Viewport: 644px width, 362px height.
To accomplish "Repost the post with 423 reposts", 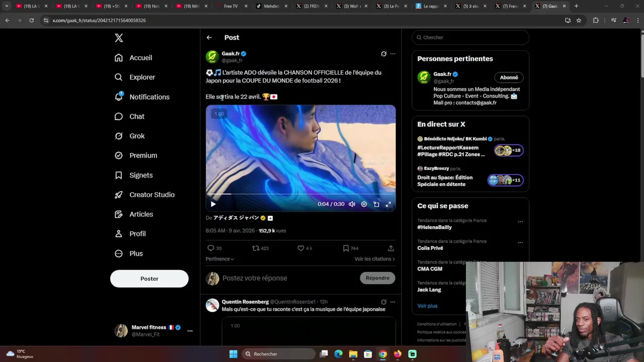I will (260, 248).
